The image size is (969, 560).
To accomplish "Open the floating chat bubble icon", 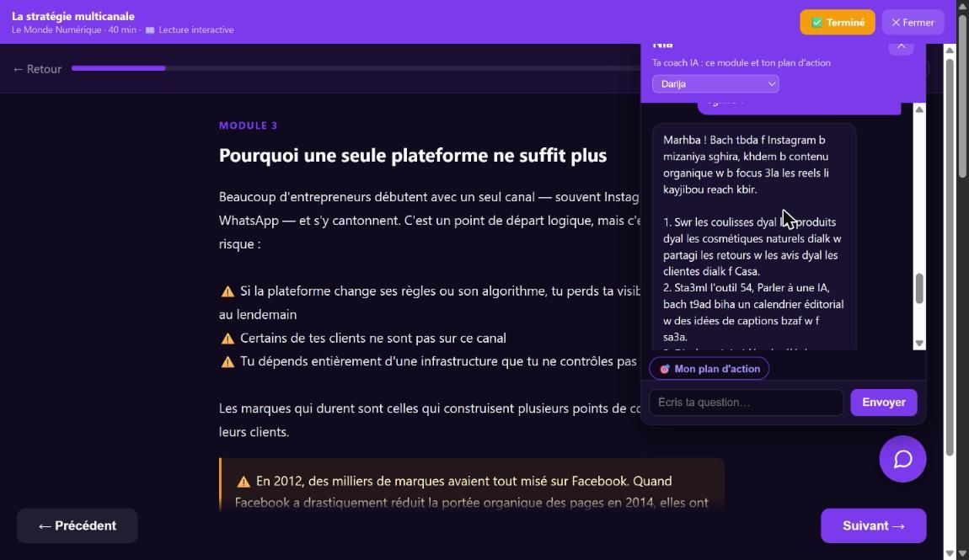I will [902, 459].
